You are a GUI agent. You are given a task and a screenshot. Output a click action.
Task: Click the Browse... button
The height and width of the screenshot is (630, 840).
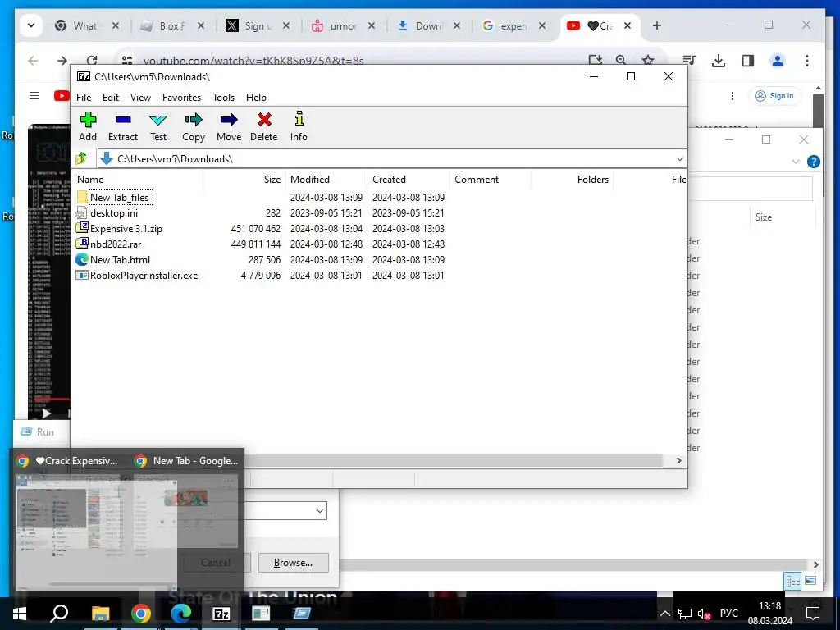pyautogui.click(x=293, y=563)
